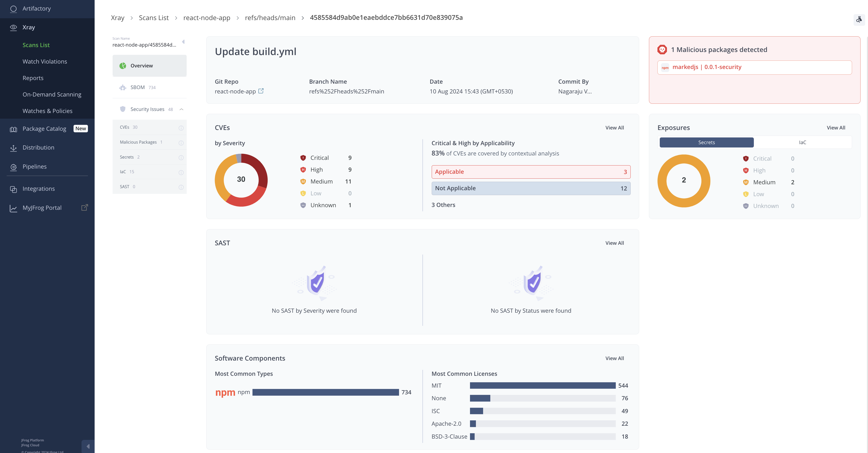Collapse the scan name side panel arrow

[x=183, y=42]
